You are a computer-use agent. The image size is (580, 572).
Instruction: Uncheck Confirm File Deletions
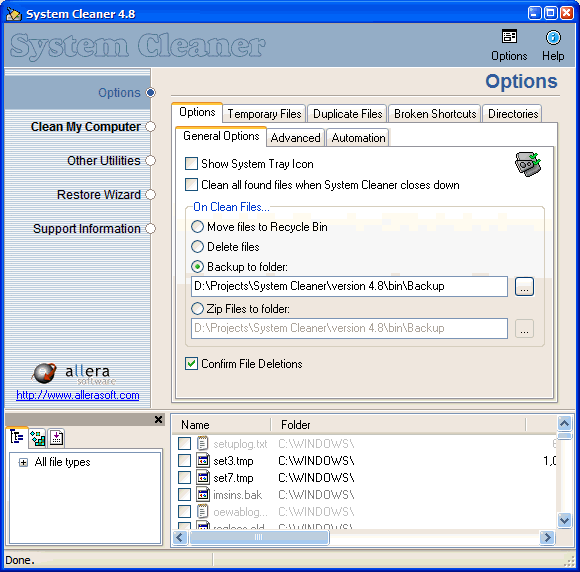[191, 364]
